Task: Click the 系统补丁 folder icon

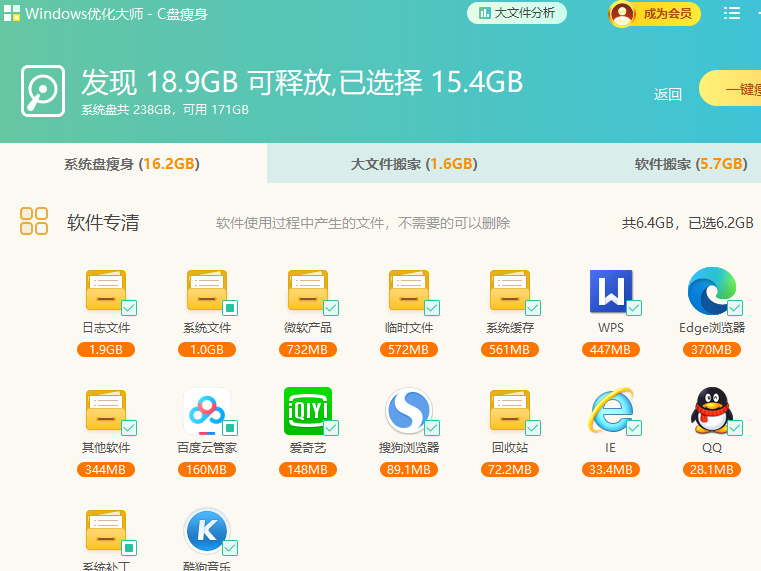Action: (106, 530)
